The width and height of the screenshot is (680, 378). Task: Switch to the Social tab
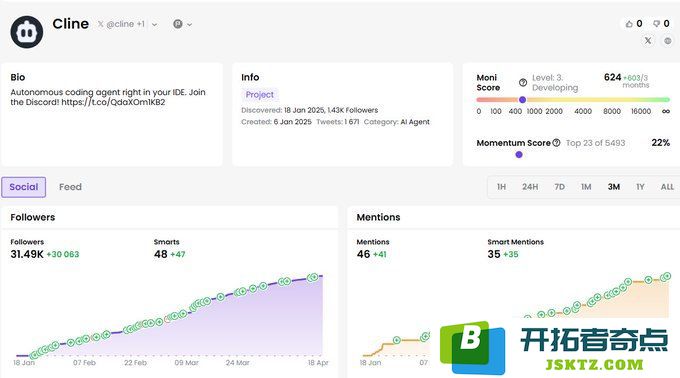pos(24,187)
